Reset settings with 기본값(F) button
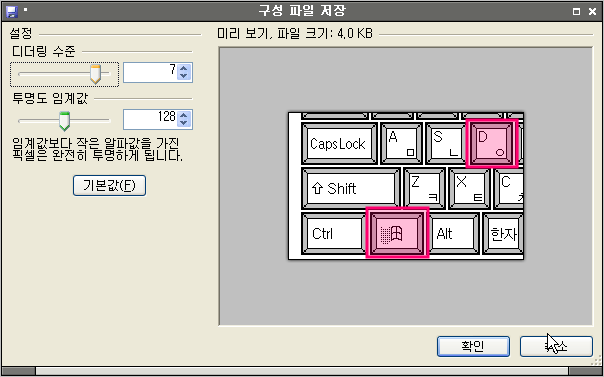The image size is (604, 377). 109,186
